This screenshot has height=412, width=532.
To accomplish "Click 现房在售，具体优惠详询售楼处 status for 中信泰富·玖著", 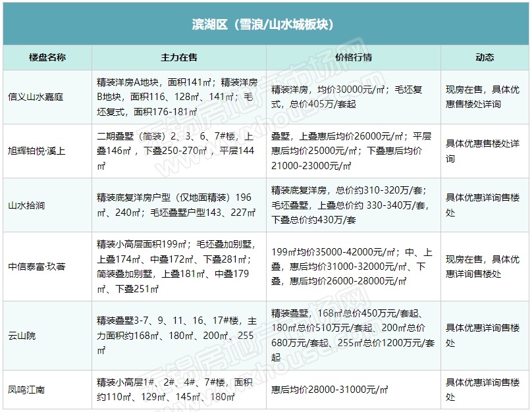I will coord(485,267).
